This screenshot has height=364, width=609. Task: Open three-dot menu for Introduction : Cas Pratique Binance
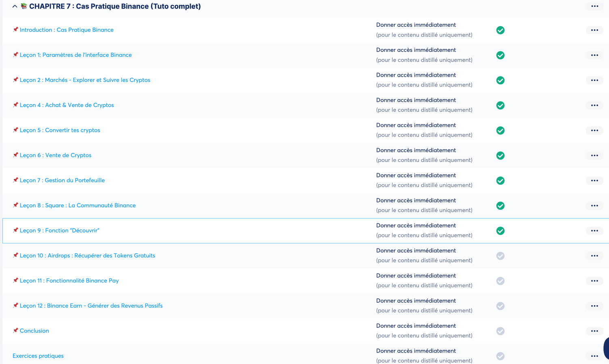(x=594, y=30)
